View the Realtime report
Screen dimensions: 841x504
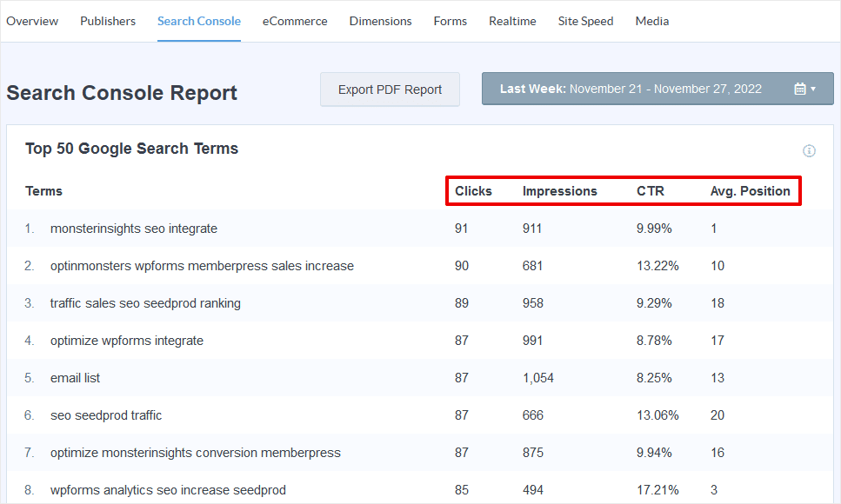512,20
